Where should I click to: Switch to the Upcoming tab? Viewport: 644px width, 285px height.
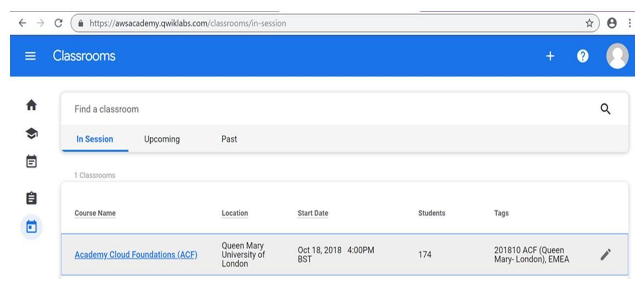coord(162,139)
